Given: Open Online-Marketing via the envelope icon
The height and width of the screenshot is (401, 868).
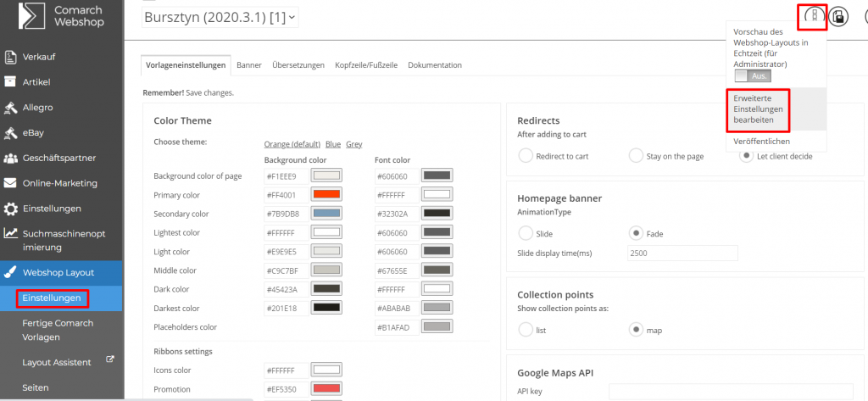Looking at the screenshot, I should click(x=10, y=183).
